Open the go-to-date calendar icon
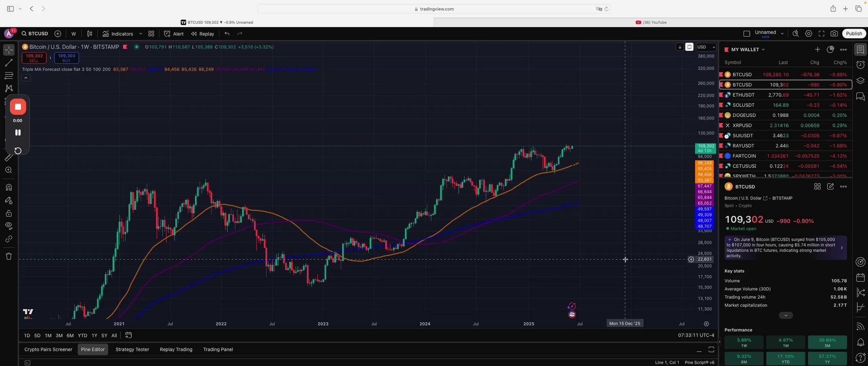868x366 pixels. [x=129, y=335]
